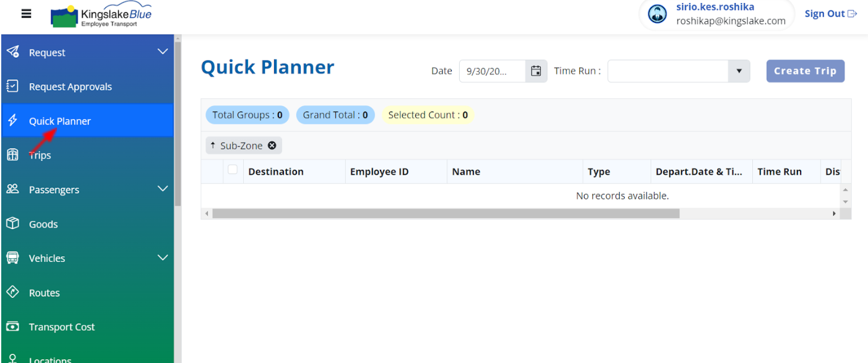Click the grid vertical scroll down arrow
The image size is (868, 363).
coord(846,202)
